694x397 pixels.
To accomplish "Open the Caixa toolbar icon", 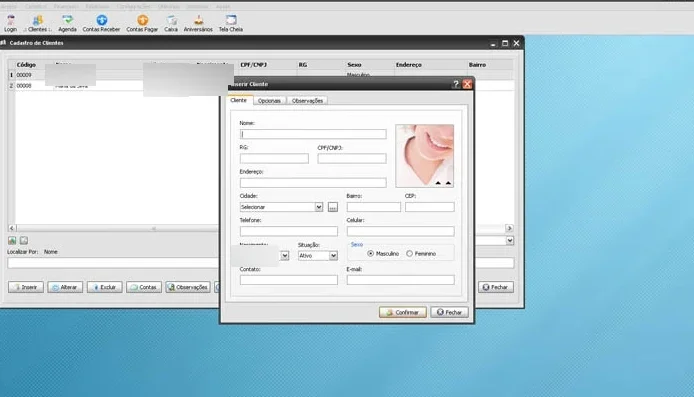I will coord(171,23).
